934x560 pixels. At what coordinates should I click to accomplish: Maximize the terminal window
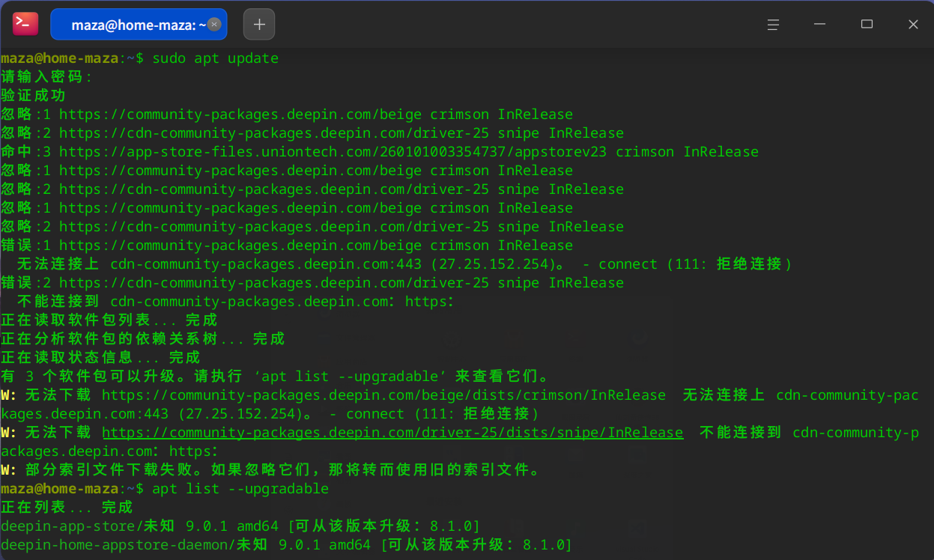coord(867,25)
